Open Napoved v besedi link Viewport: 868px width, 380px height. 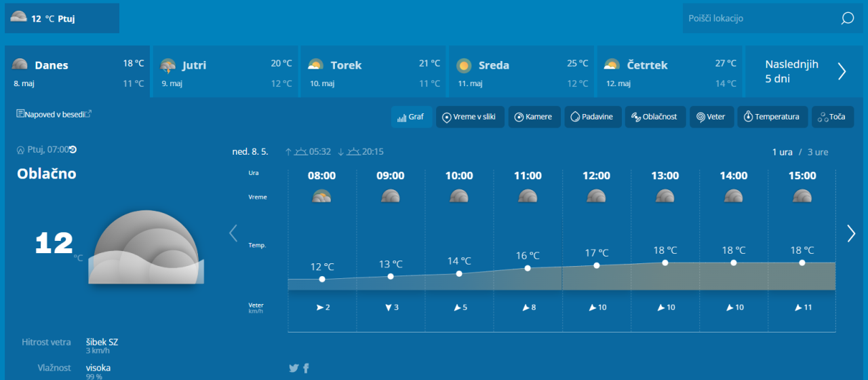point(54,114)
